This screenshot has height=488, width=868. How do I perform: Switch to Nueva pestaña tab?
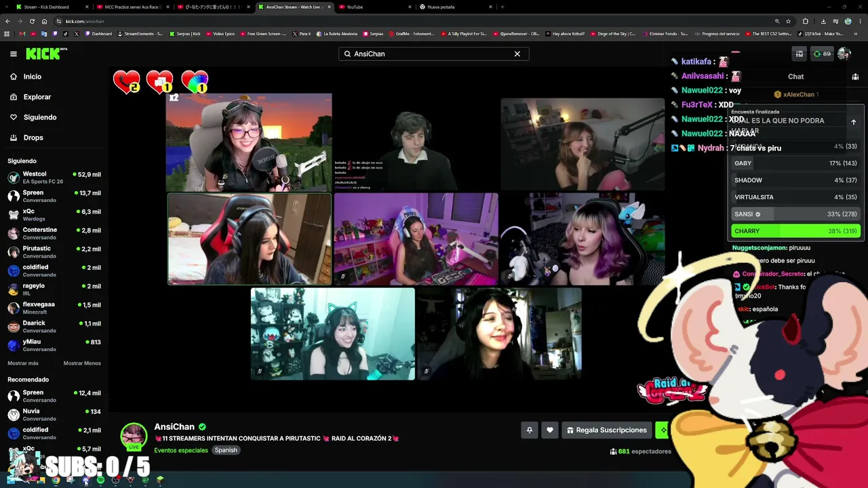click(x=456, y=7)
